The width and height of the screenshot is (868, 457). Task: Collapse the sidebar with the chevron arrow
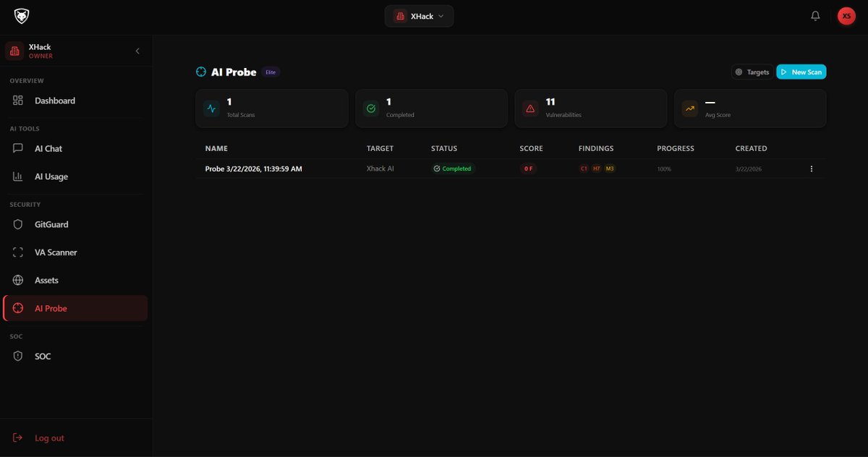(x=137, y=51)
